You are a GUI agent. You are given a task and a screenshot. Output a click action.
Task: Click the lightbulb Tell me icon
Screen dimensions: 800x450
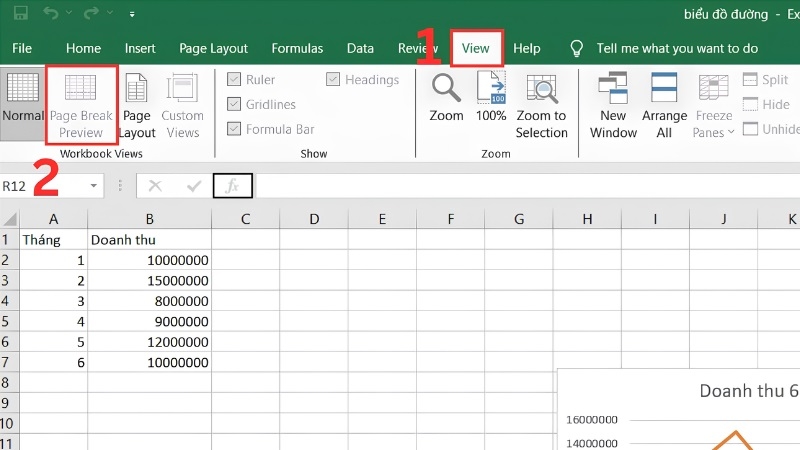click(x=576, y=48)
